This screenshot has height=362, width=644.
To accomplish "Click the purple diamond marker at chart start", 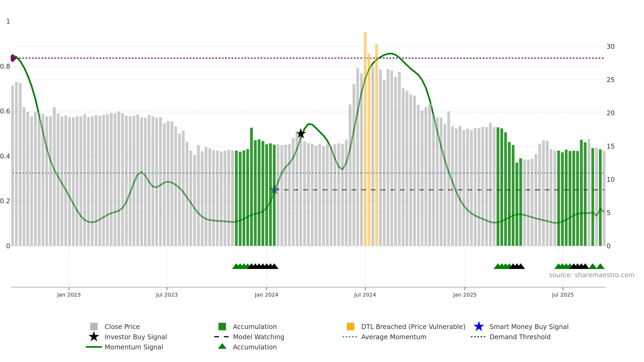I will point(13,58).
